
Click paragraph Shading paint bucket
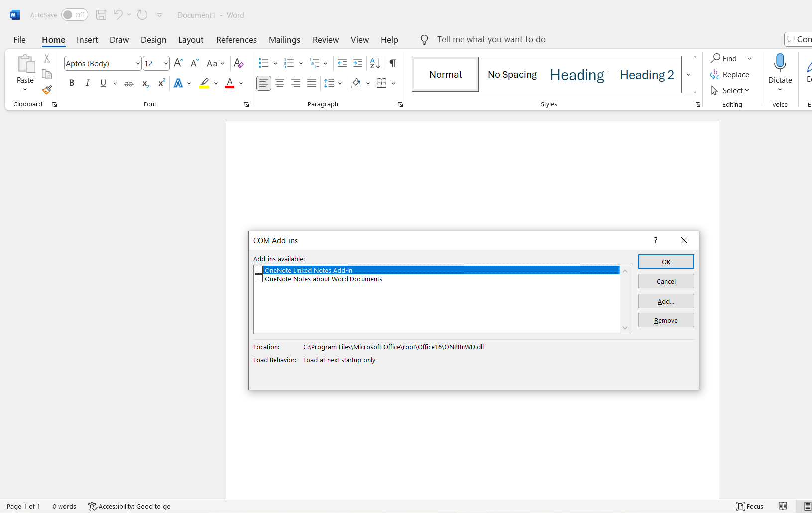[x=356, y=83]
